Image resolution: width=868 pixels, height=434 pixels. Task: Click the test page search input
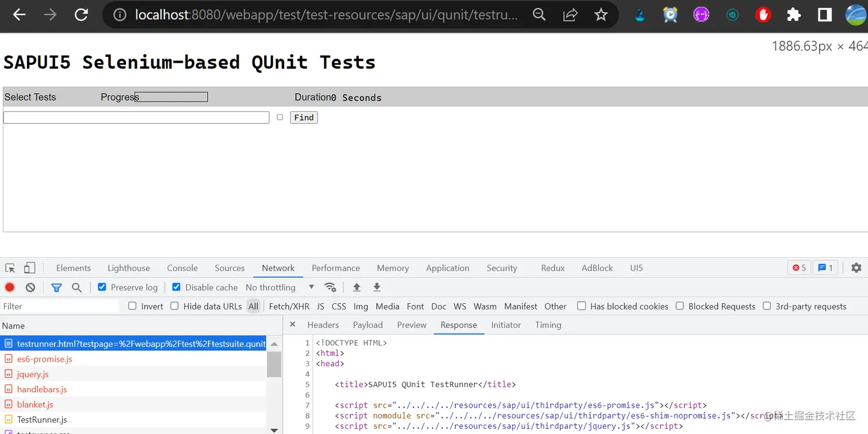[136, 117]
